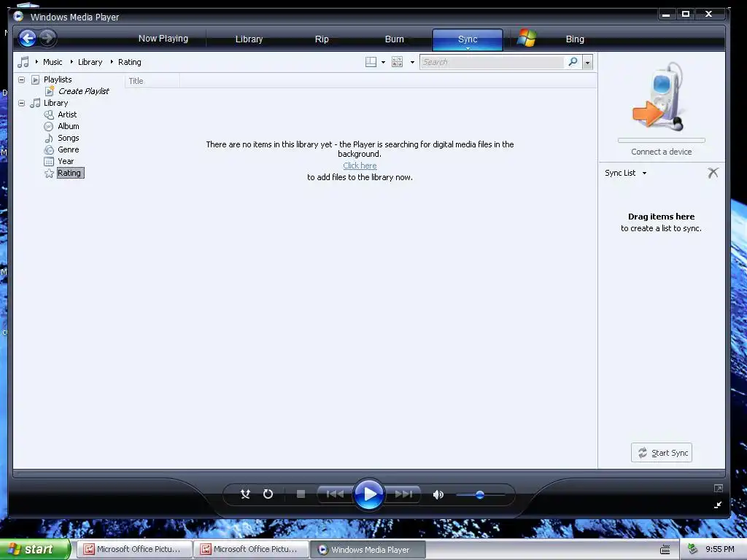
Task: Toggle repeat playback
Action: [268, 494]
